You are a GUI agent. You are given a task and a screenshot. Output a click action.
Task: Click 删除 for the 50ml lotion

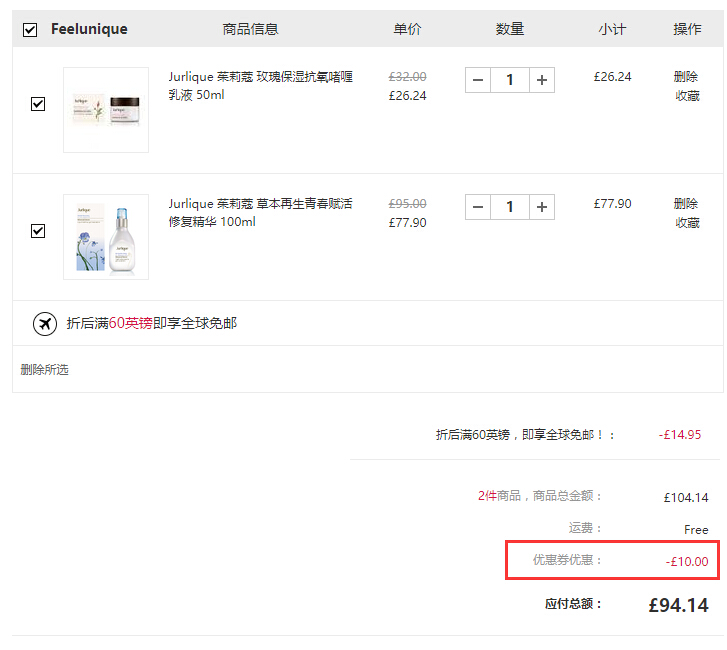[x=686, y=76]
